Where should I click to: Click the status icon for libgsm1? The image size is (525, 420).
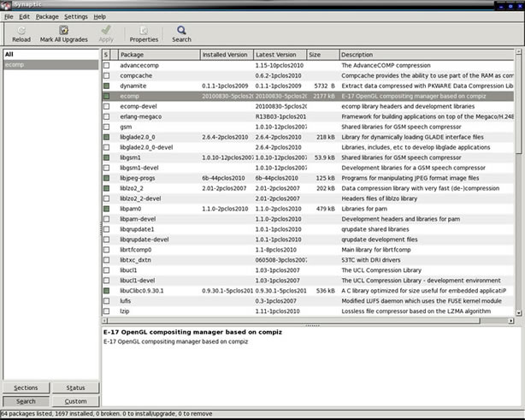click(107, 157)
